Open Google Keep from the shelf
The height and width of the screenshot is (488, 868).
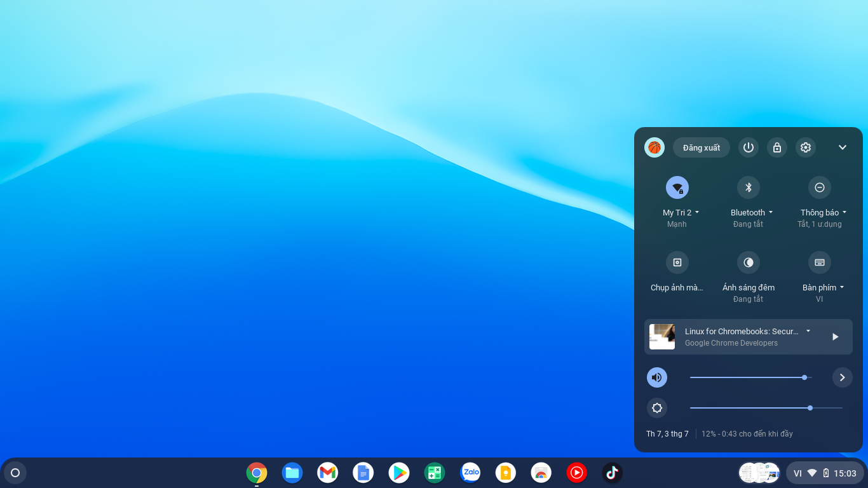click(x=506, y=473)
